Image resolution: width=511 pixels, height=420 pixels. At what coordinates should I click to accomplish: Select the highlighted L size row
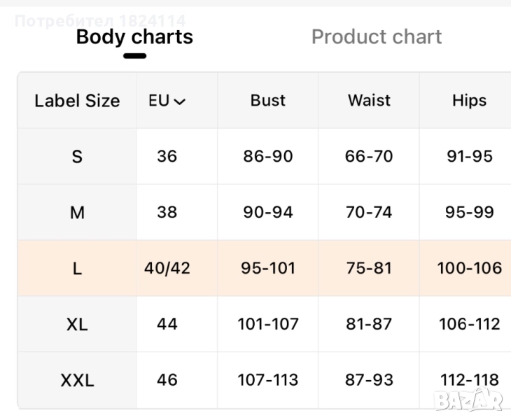[77, 268]
